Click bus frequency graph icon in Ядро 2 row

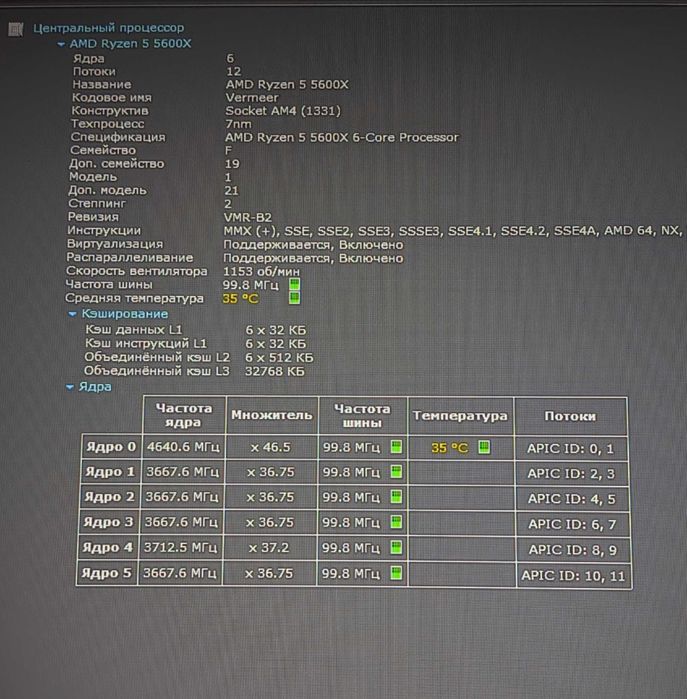(x=396, y=497)
